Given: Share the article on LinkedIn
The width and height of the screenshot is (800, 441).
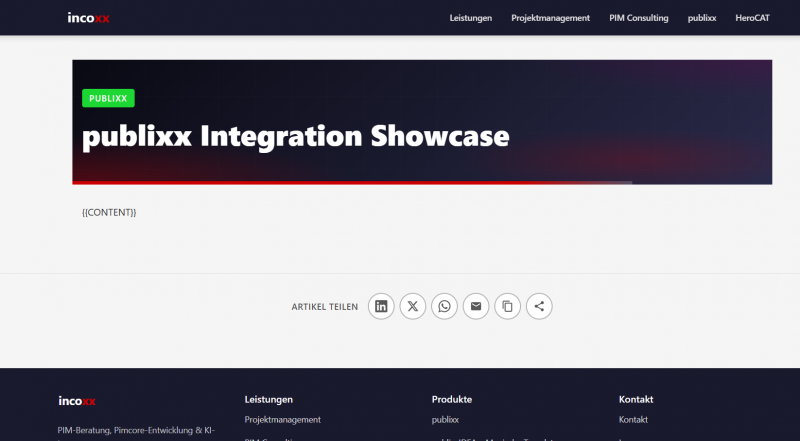Looking at the screenshot, I should click(x=381, y=306).
